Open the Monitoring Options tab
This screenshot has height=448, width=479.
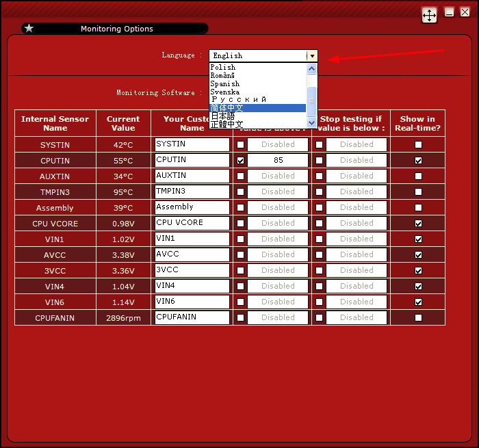[116, 29]
